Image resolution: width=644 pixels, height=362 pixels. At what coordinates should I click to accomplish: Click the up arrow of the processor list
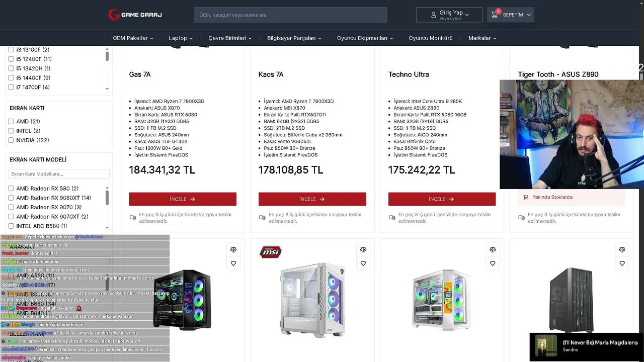pos(107,49)
